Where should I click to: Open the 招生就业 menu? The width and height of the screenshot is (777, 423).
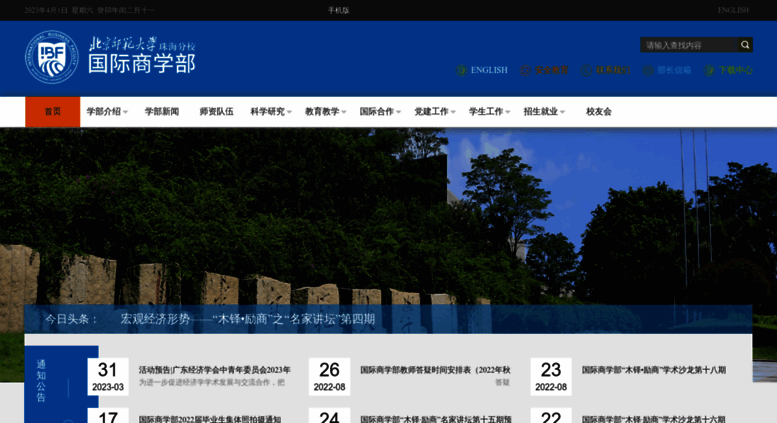tap(541, 112)
